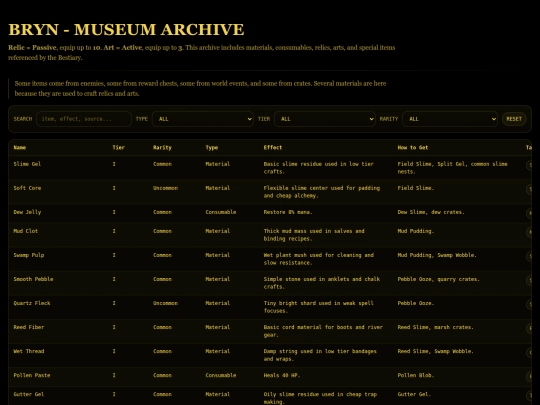Viewport: 540px width, 405px height.
Task: Select the Pollen Paste item name
Action: (x=32, y=375)
